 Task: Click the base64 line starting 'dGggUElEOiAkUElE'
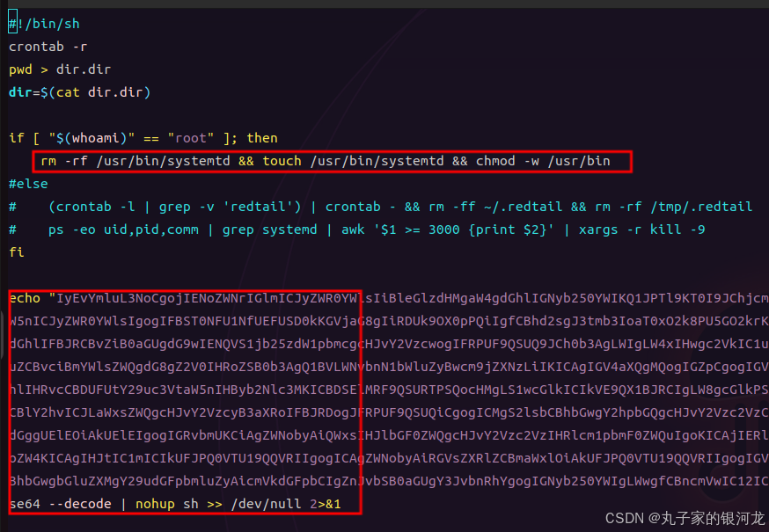tap(388, 435)
